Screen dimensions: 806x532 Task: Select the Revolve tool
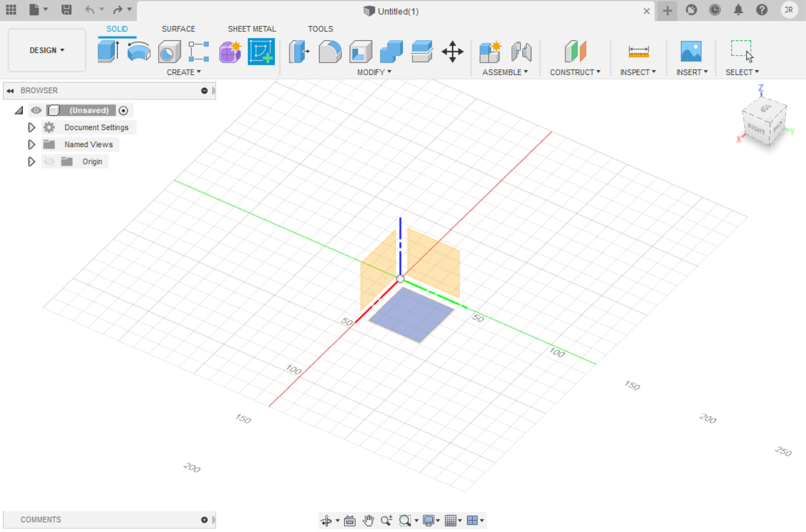[139, 52]
